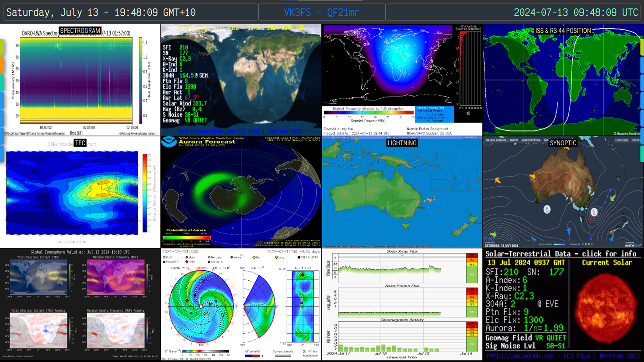
Task: Click the Current Solar sun image
Action: (606, 306)
